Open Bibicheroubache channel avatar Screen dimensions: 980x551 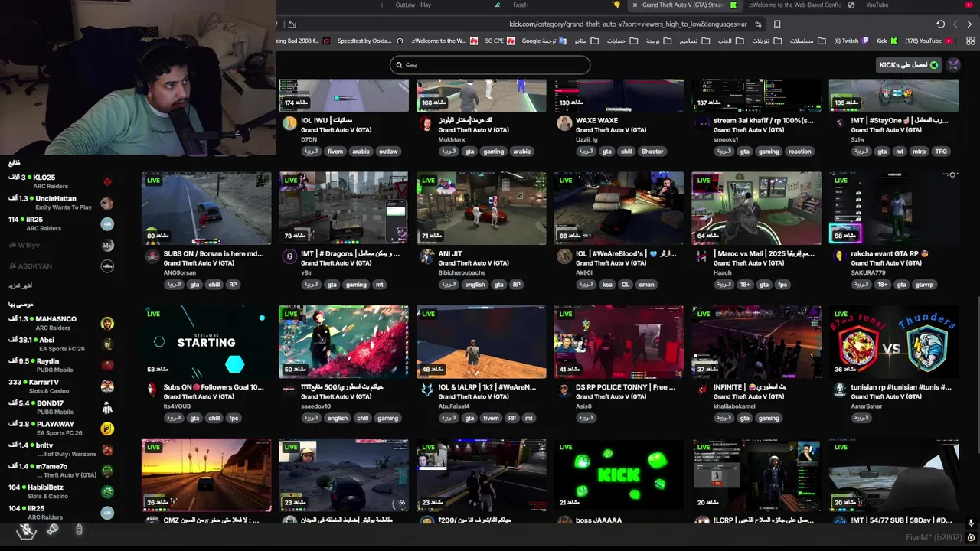point(427,256)
